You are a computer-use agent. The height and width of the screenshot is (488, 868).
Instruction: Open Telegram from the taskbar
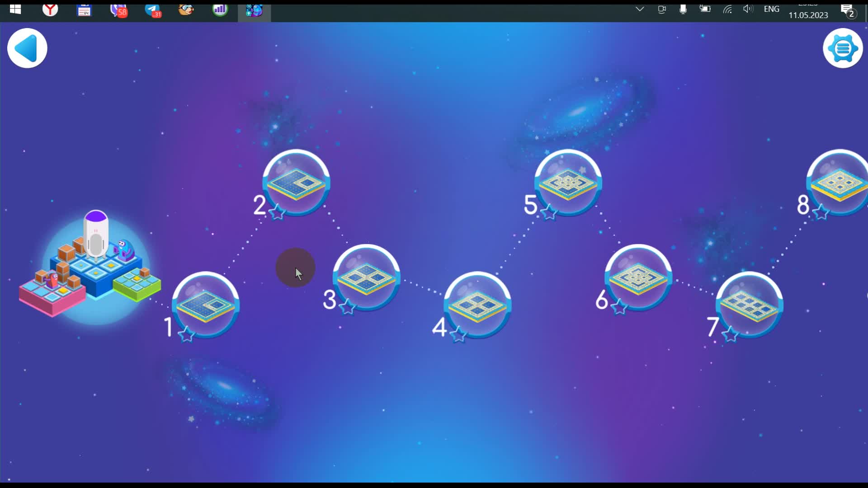pyautogui.click(x=153, y=9)
